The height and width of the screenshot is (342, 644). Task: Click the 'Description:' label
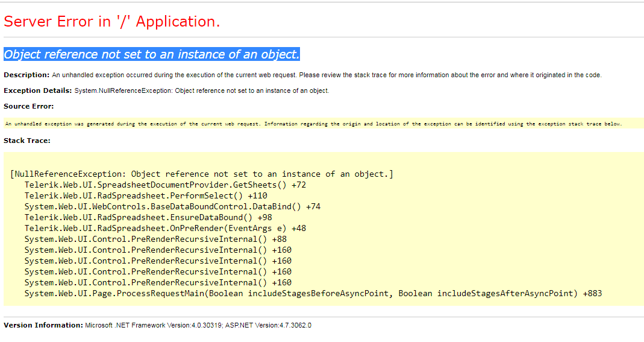(x=27, y=75)
